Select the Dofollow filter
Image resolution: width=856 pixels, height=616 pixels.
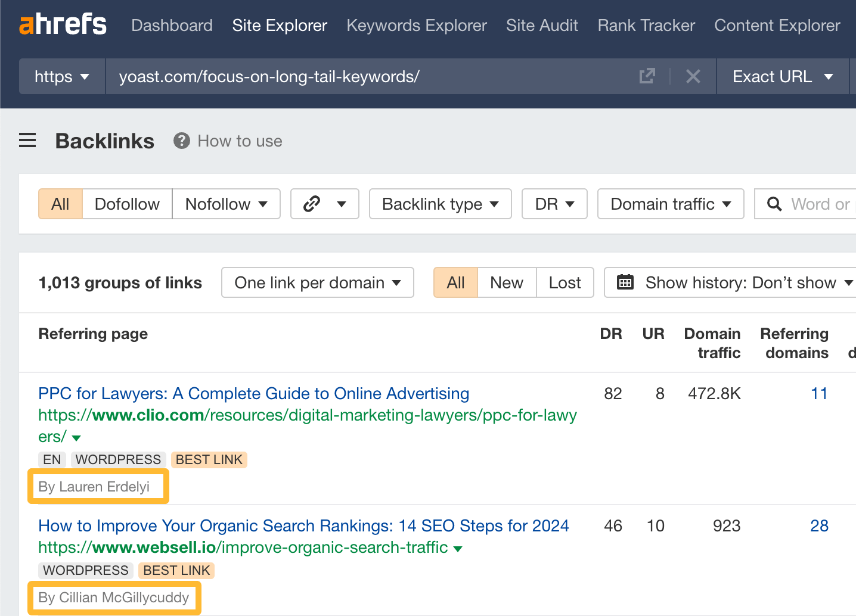point(127,204)
